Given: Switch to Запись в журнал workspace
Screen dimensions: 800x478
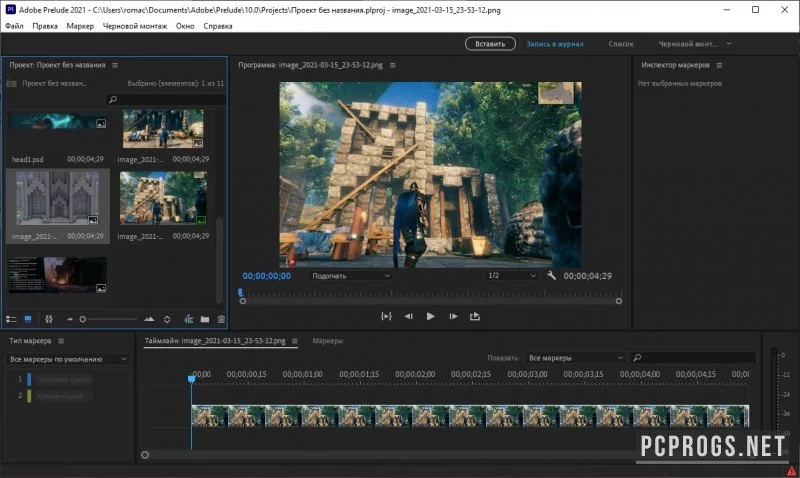Looking at the screenshot, I should pyautogui.click(x=555, y=44).
